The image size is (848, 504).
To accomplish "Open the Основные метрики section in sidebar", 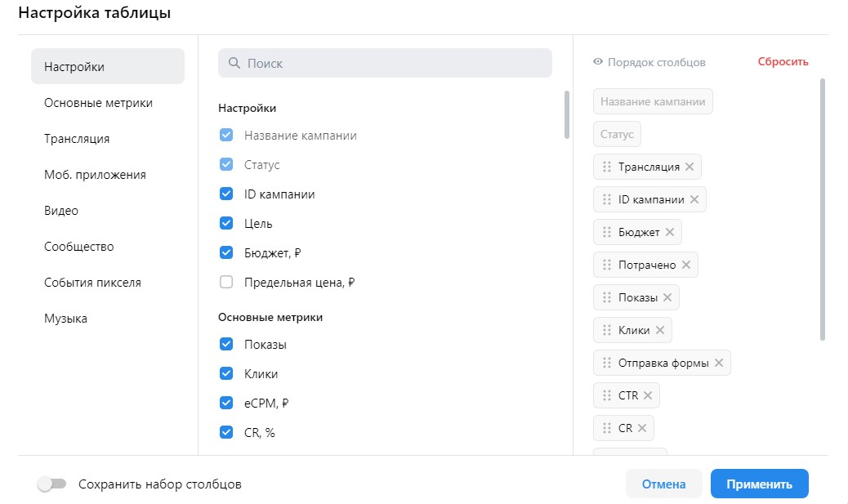I will point(98,103).
